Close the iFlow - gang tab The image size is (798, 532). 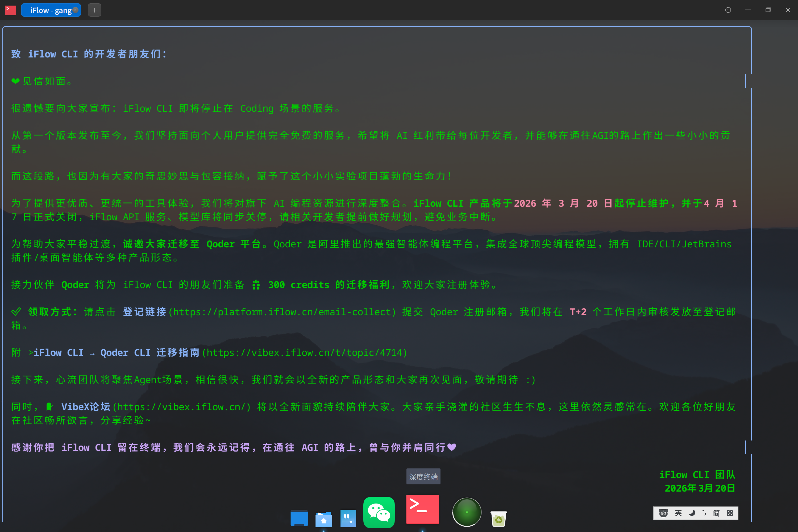75,10
